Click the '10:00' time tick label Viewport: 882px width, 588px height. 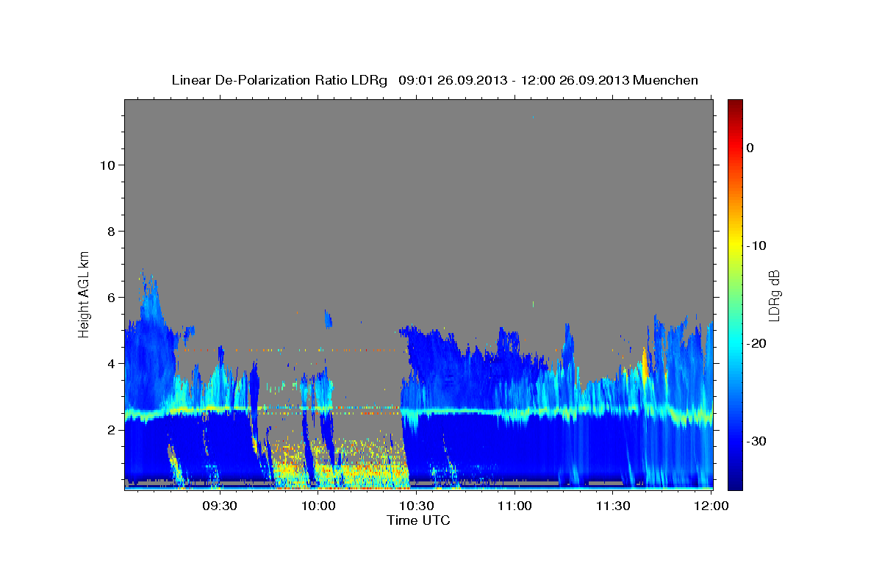pyautogui.click(x=318, y=506)
